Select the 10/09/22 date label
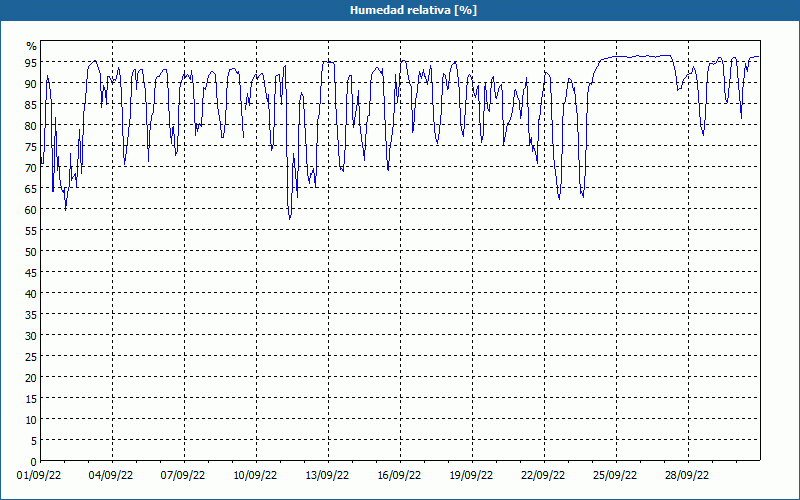800x500 pixels. (x=255, y=476)
